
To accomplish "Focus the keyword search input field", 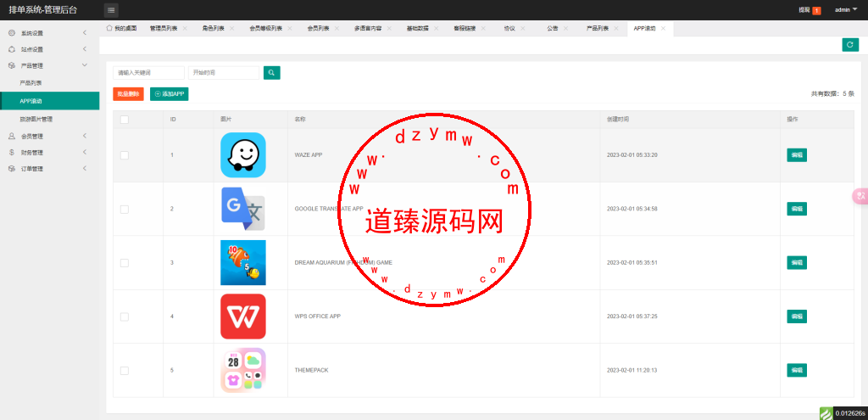I will pos(148,73).
